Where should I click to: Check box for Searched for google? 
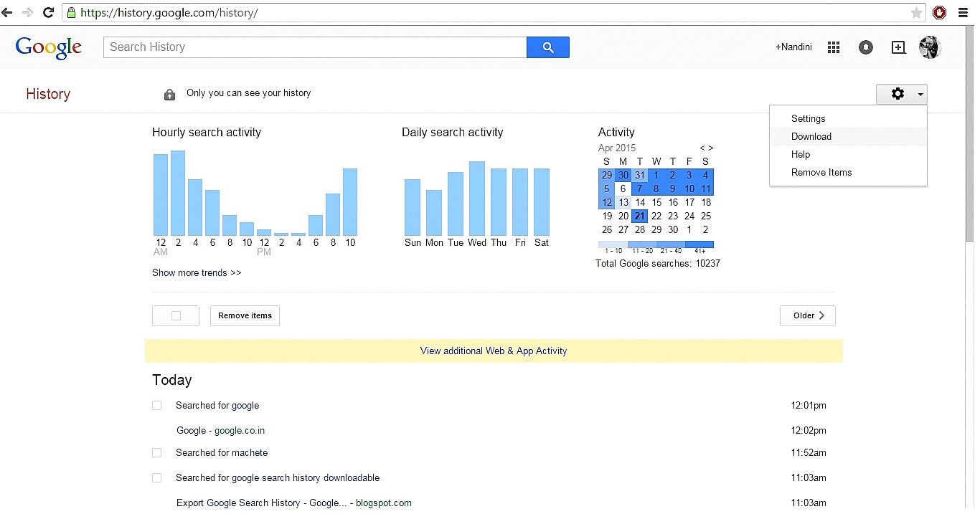pyautogui.click(x=156, y=405)
